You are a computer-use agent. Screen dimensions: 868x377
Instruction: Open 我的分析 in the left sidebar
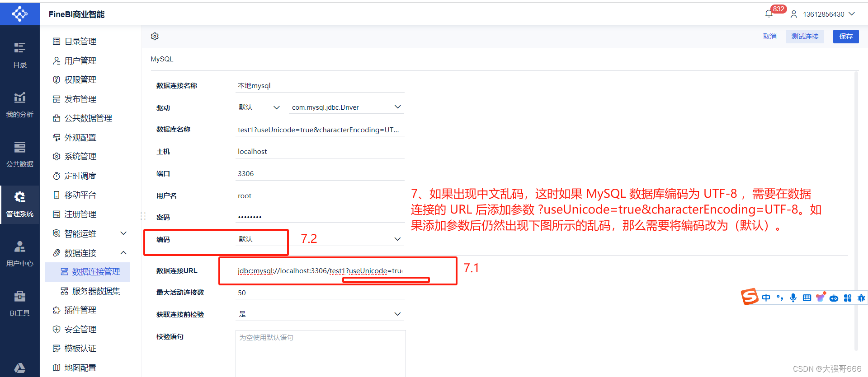(x=19, y=105)
